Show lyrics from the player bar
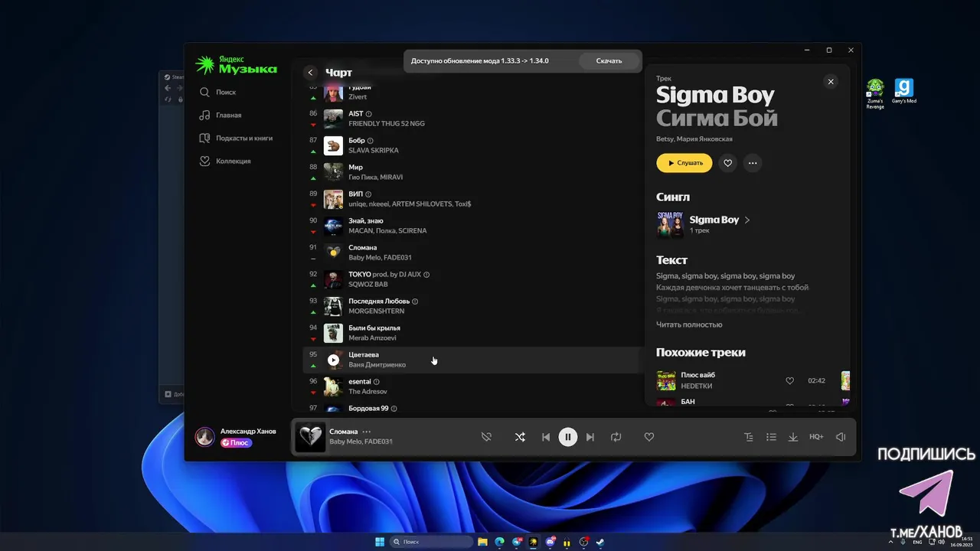Screen dimensions: 980x551 [749, 437]
